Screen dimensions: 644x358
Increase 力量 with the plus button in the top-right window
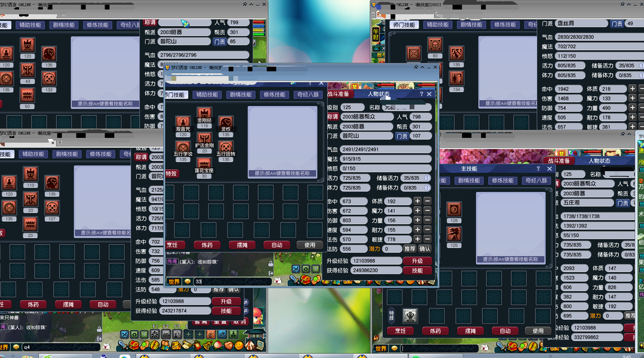tap(633, 108)
